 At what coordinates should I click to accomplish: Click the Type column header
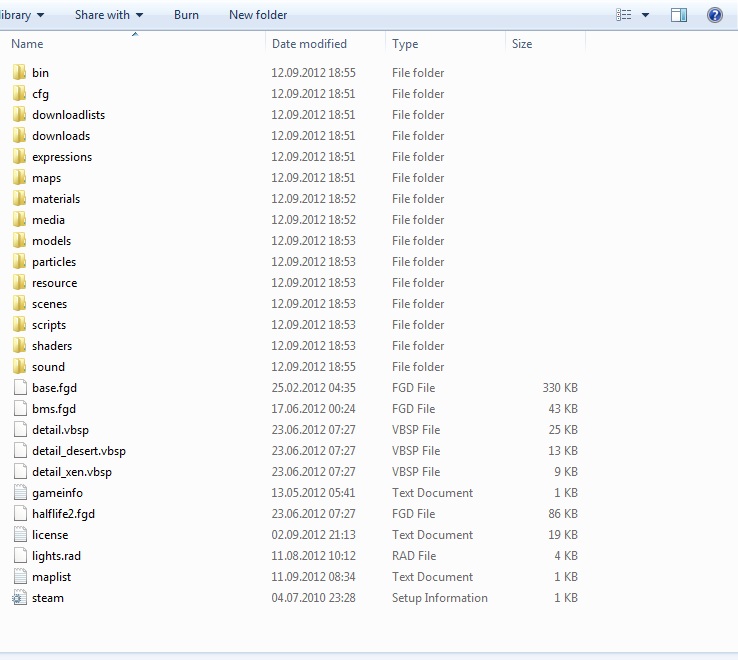coord(405,44)
